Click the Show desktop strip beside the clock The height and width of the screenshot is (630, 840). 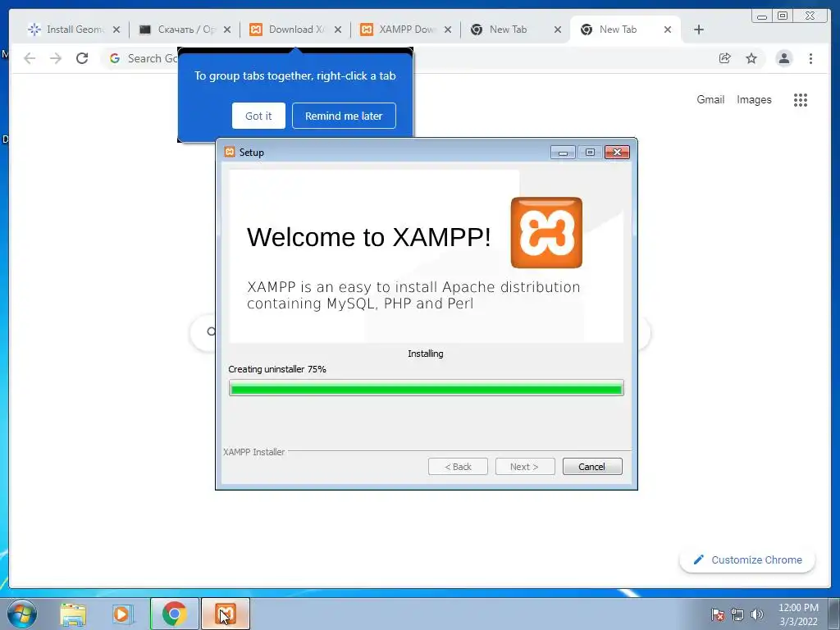834,614
